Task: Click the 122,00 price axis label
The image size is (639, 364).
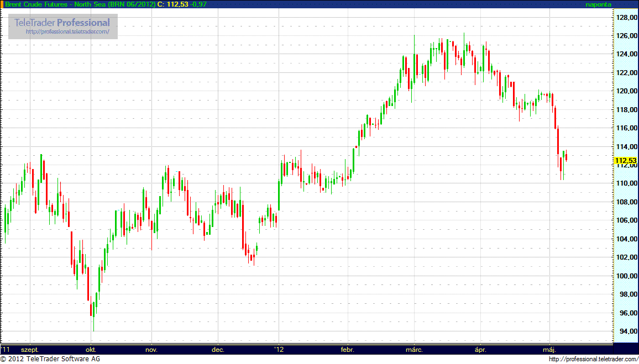Action: 627,73
